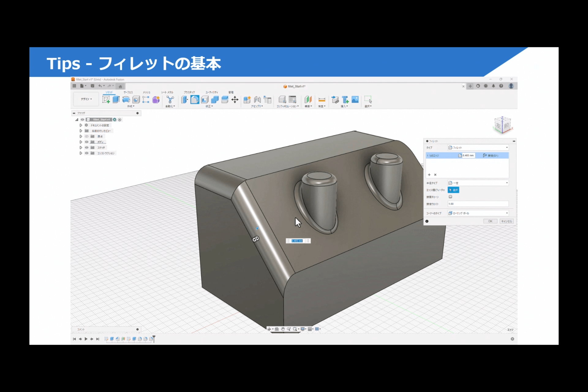The image size is (588, 392).
Task: Activate the Move/Copy arrows tool
Action: pyautogui.click(x=235, y=100)
